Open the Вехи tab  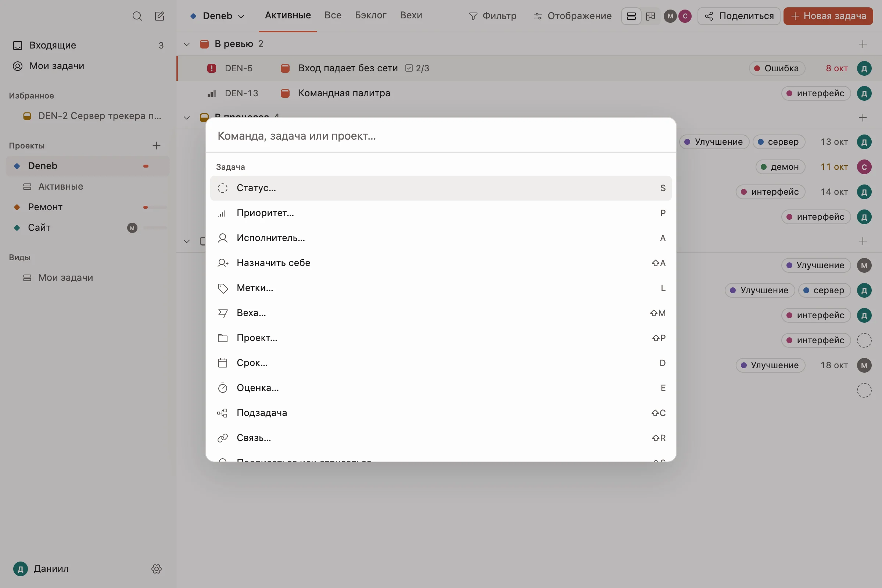pyautogui.click(x=411, y=15)
